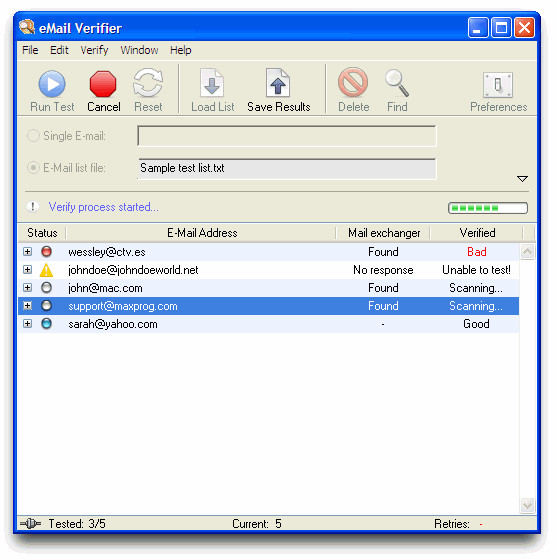Open the Edit menu

click(x=59, y=50)
